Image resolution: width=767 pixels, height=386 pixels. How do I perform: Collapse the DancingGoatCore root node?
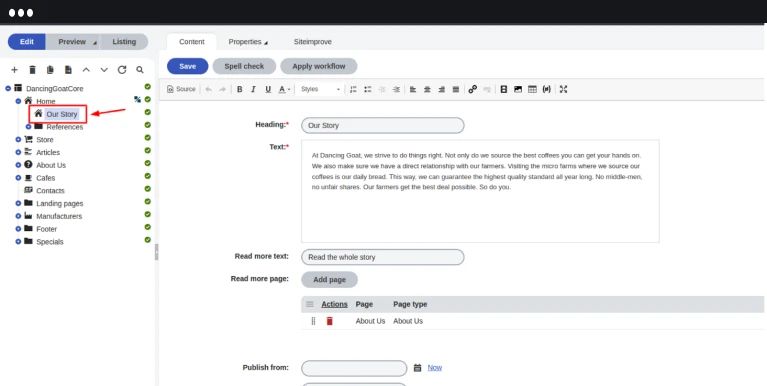click(8, 89)
